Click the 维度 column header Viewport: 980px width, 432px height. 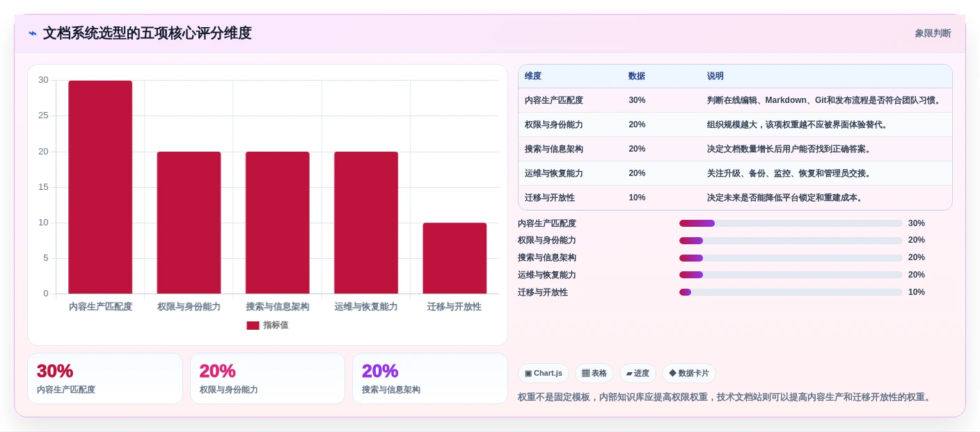pos(533,76)
